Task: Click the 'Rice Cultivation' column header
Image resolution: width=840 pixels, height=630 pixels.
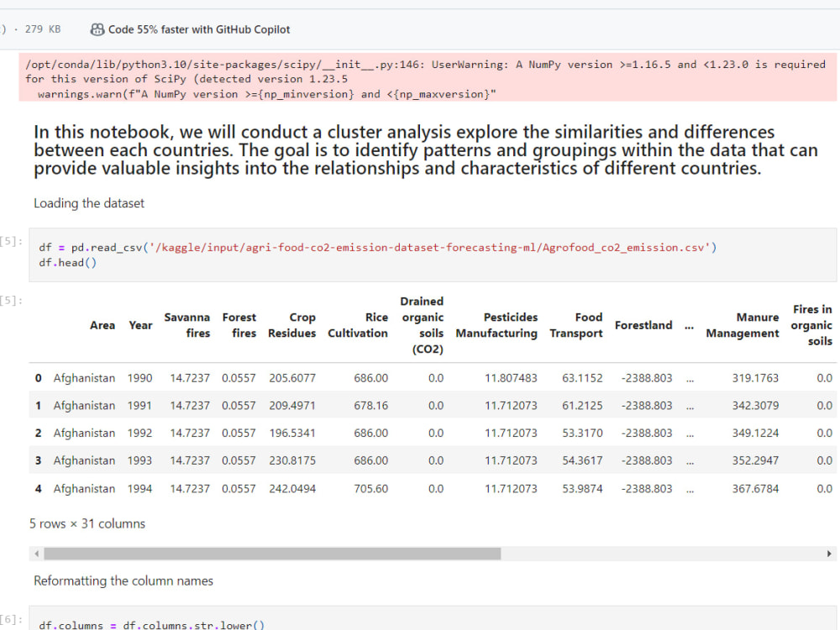Action: click(358, 325)
